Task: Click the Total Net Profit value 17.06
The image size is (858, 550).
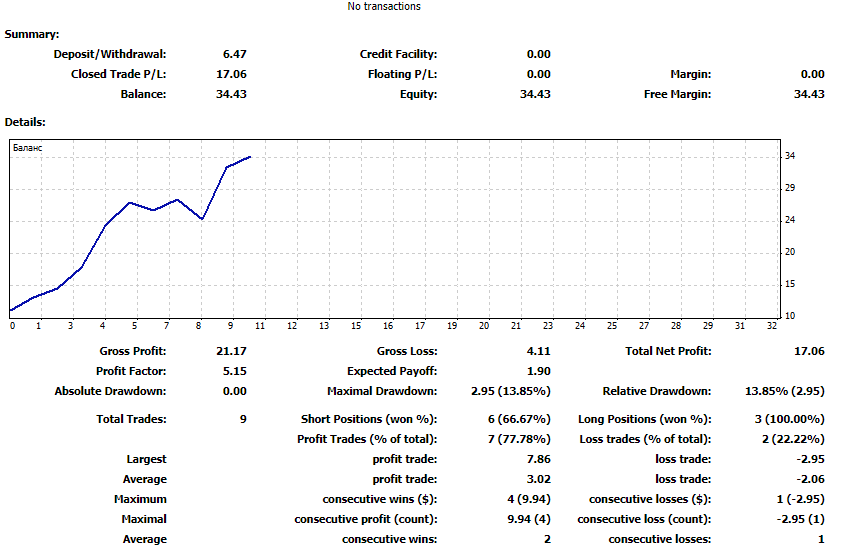Action: (x=809, y=351)
